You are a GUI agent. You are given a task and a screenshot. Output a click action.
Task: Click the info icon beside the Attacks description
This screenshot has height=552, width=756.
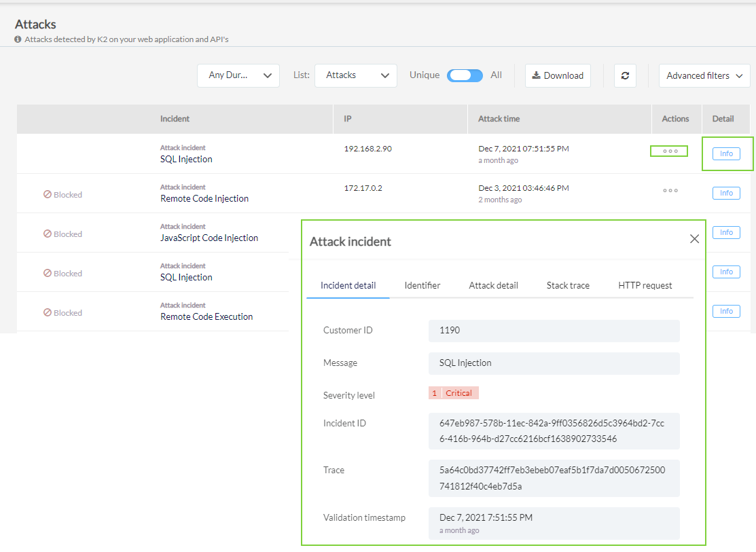18,40
